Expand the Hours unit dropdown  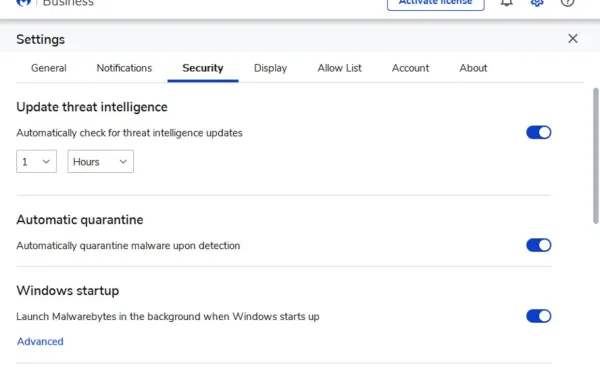coord(101,161)
